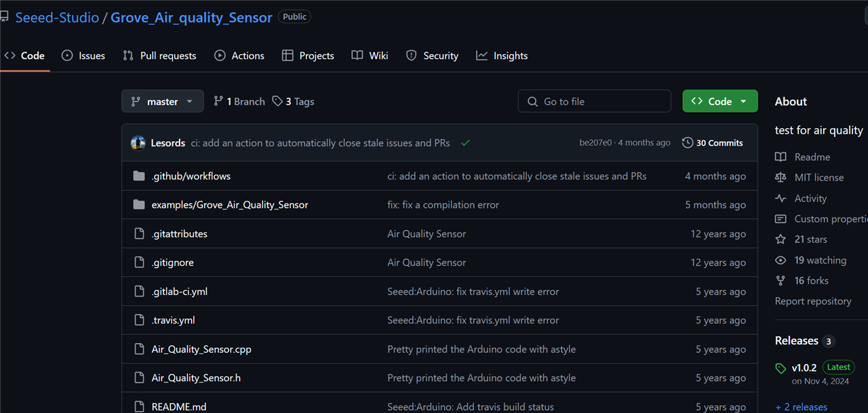The height and width of the screenshot is (413, 868).
Task: Click the Report repository link
Action: tap(813, 301)
